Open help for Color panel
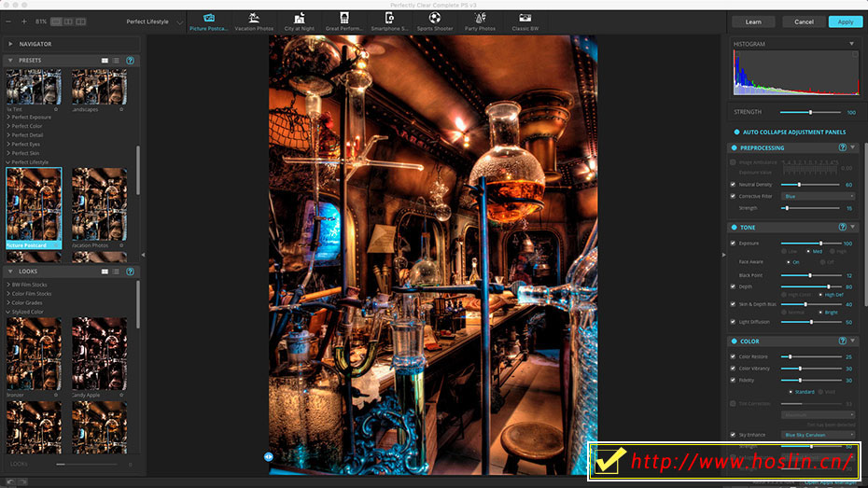 click(x=842, y=341)
